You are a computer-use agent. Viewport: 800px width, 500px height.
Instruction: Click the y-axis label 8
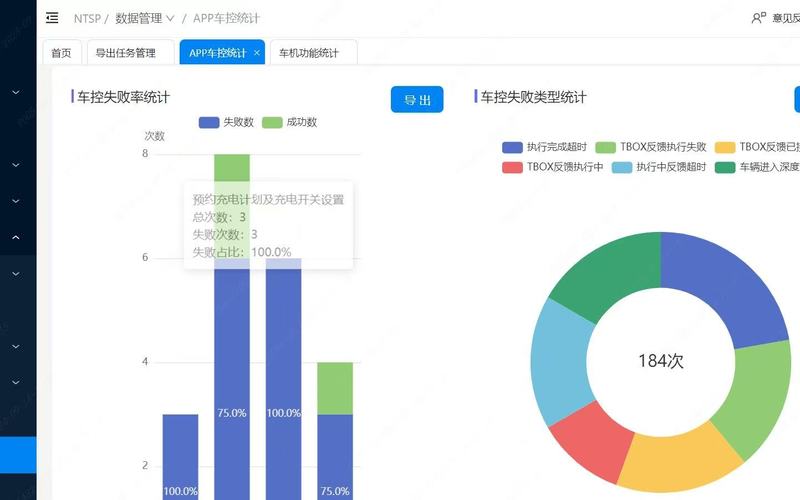pos(145,154)
